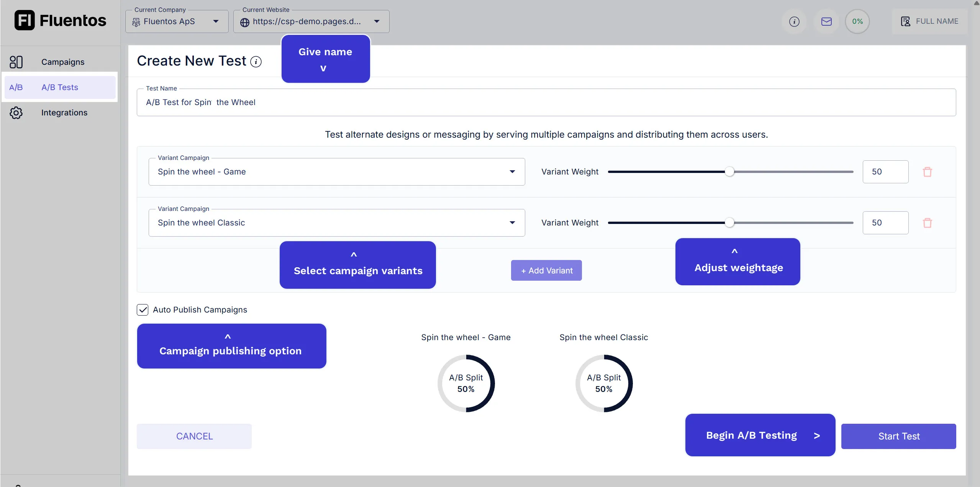980x487 pixels.
Task: Open Integrations via the gear icon
Action: 16,112
